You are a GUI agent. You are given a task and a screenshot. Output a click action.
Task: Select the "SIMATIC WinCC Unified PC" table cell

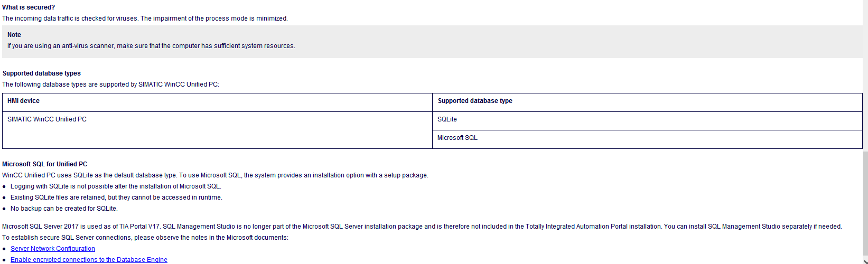pyautogui.click(x=47, y=119)
